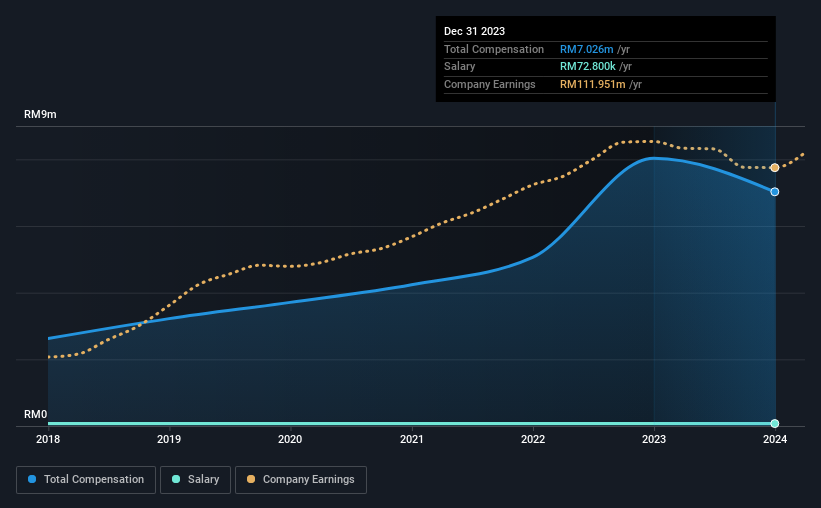Select the 2019 x-axis label

pyautogui.click(x=169, y=439)
